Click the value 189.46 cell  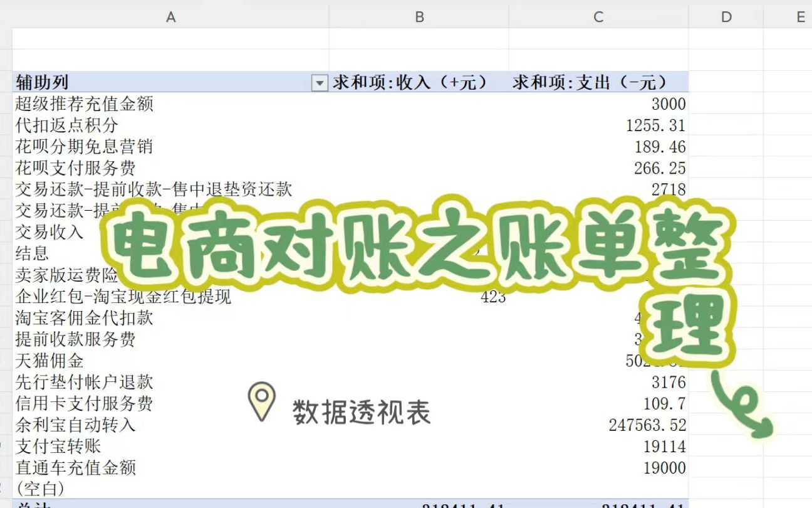(x=660, y=147)
